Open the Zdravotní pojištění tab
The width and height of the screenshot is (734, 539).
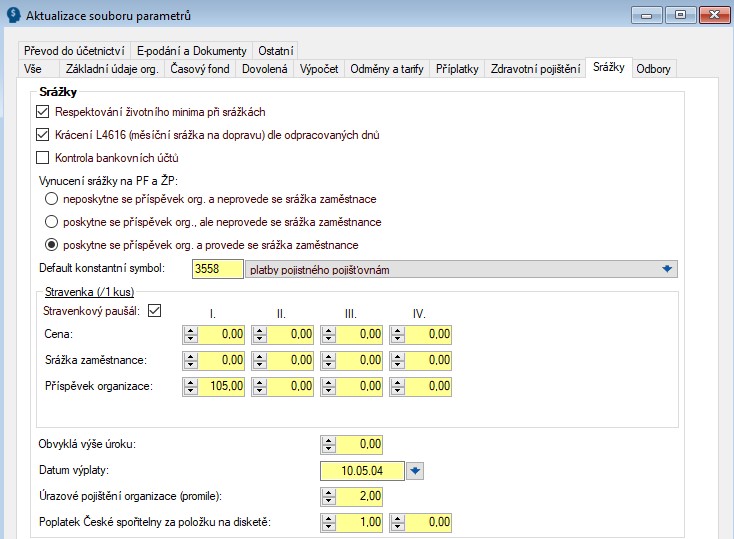536,69
